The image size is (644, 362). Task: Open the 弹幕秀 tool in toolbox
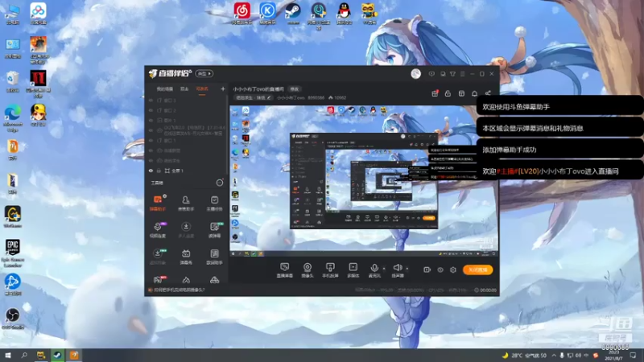[x=186, y=257]
